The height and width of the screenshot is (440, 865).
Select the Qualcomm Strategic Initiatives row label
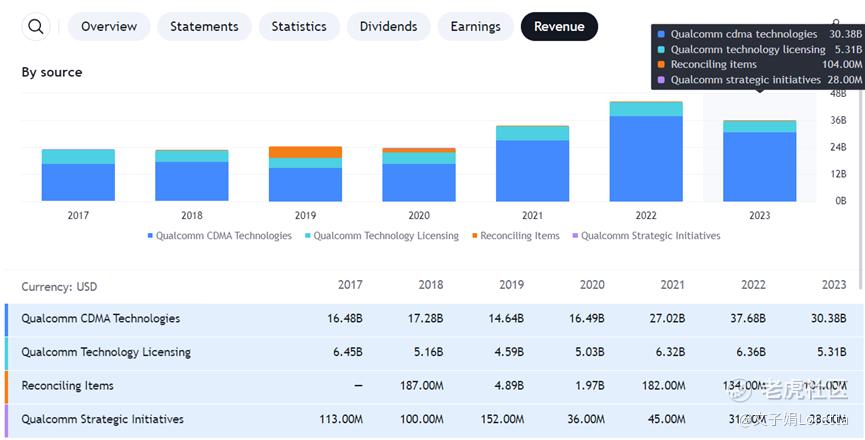103,419
